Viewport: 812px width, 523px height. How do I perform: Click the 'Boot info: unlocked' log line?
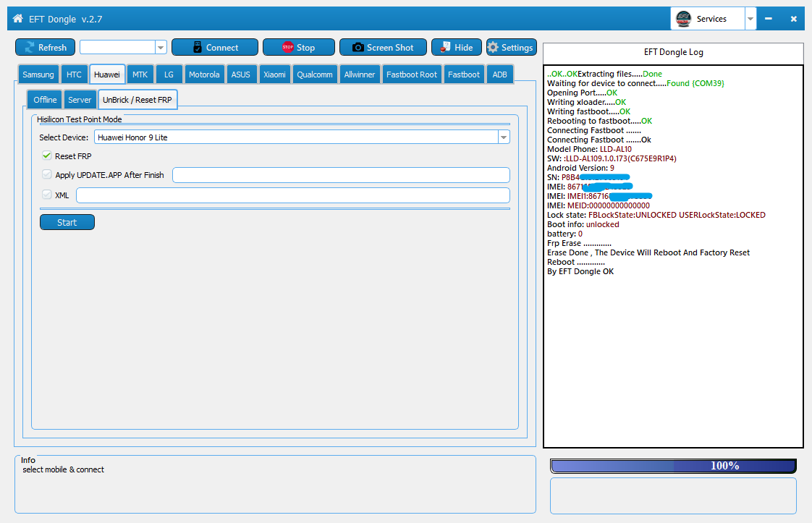[583, 224]
